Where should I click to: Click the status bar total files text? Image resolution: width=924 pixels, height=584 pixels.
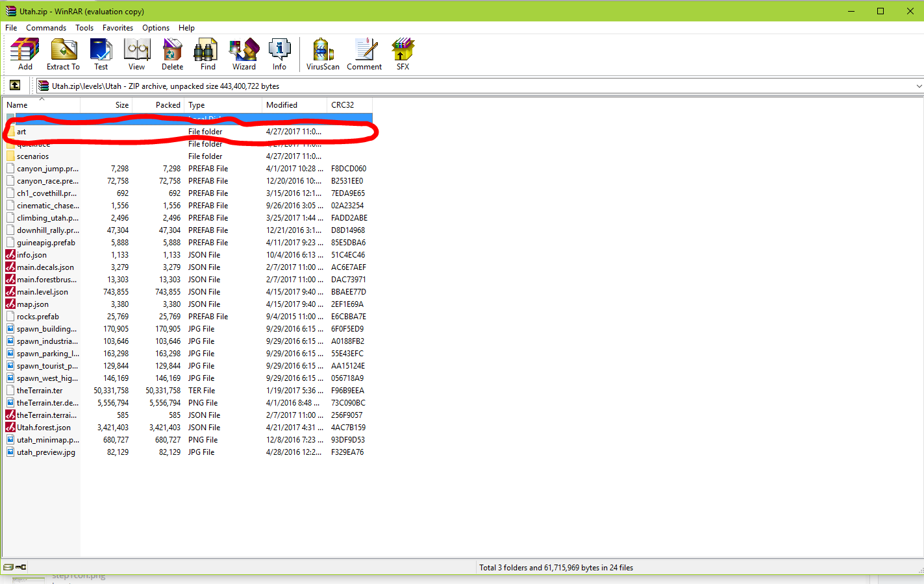[556, 568]
